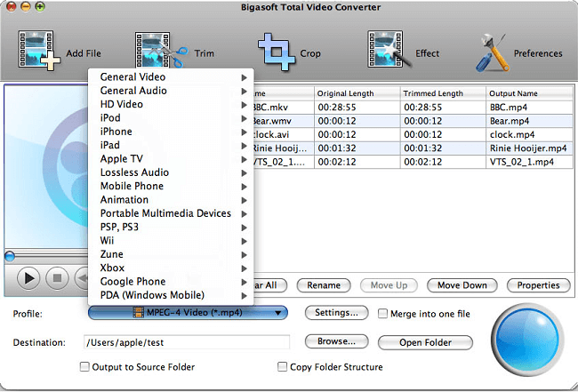Open the Trim scissors tool
This screenshot has height=392, width=578.
point(161,51)
